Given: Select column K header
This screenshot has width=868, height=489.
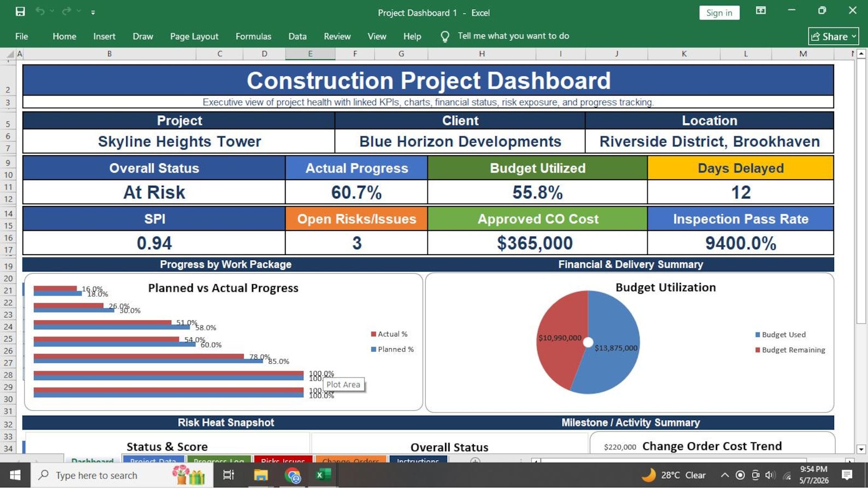Looking at the screenshot, I should click(x=684, y=54).
